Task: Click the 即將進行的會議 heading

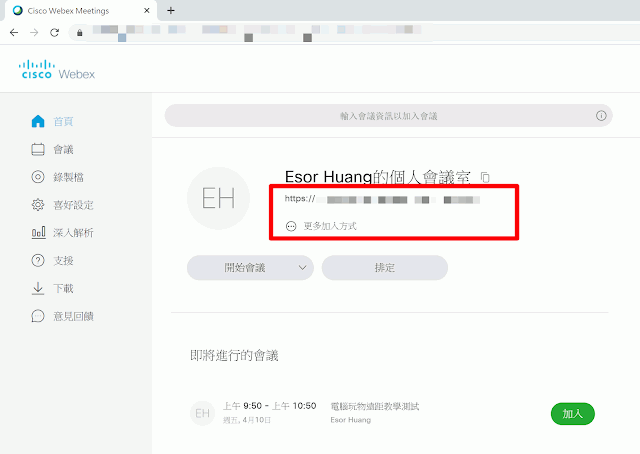Action: 234,356
